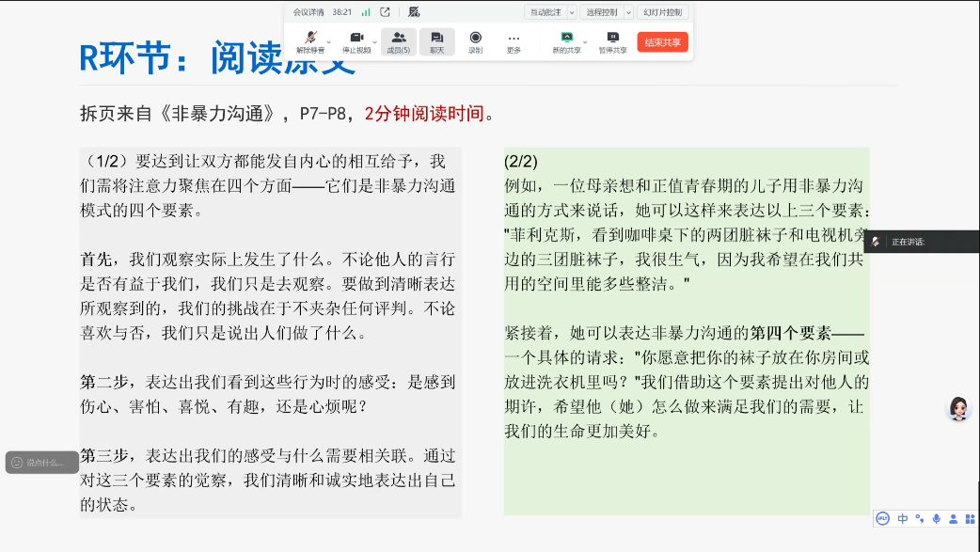Stop the camera via 停止视频
This screenshot has height=552, width=980.
tap(356, 41)
